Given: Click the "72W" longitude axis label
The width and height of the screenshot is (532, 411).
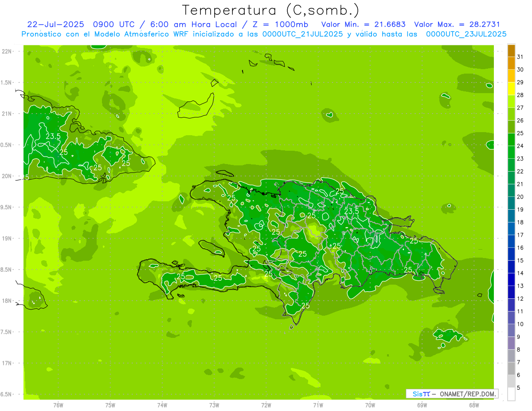Looking at the screenshot, I should tap(266, 405).
